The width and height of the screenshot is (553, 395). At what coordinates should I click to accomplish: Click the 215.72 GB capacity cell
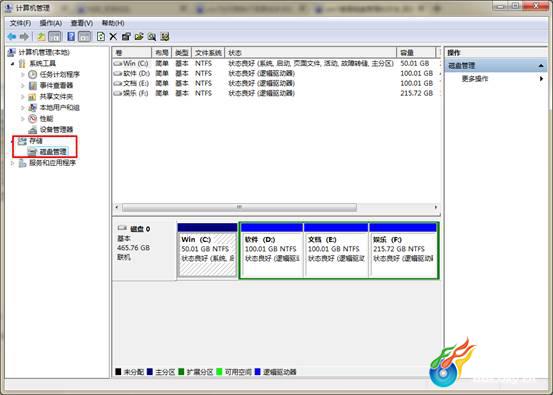417,93
